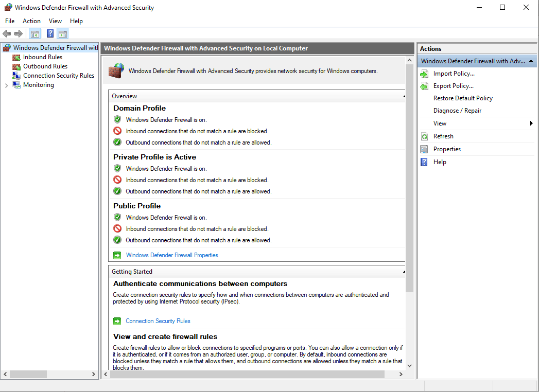Screen dimensions: 539x392
Task: Click the Help question-mark toolbar icon
Action: tap(50, 33)
